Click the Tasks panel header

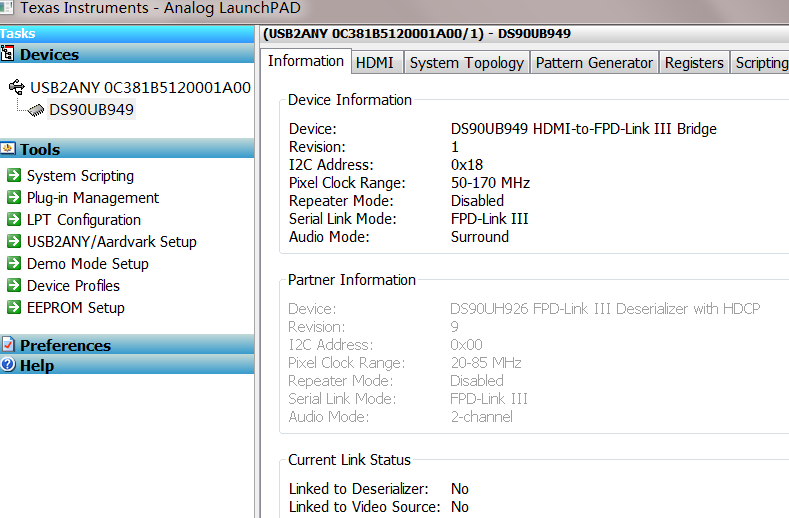click(x=127, y=34)
